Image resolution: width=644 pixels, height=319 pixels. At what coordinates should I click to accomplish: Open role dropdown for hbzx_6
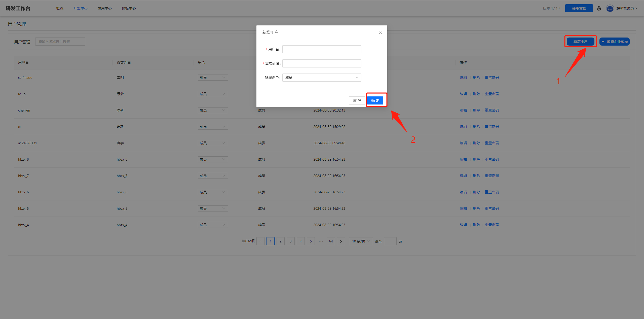tap(213, 192)
